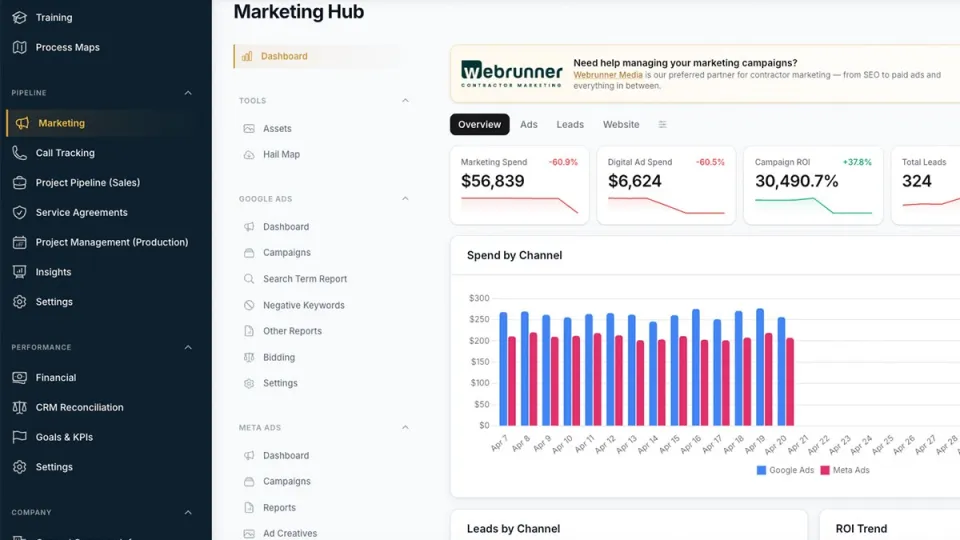Click the Performance Settings gear icon
960x540 pixels.
(x=20, y=467)
